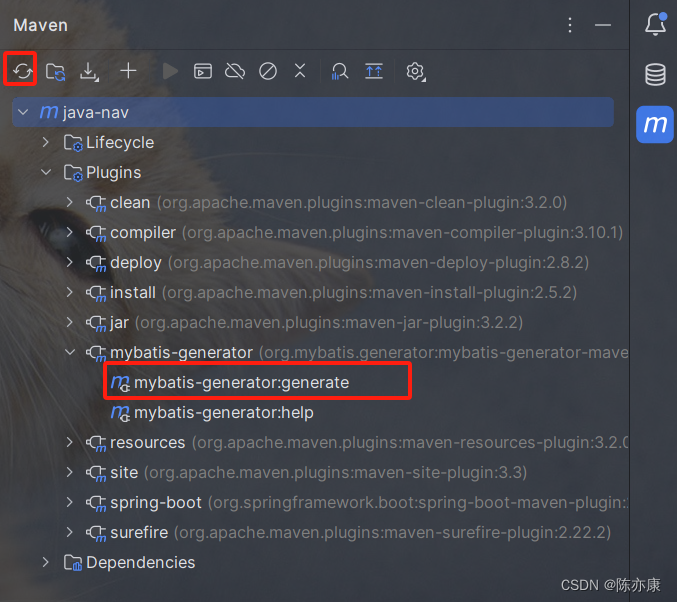Select the resources plugin label
Screen dimensions: 677x602
point(148,443)
